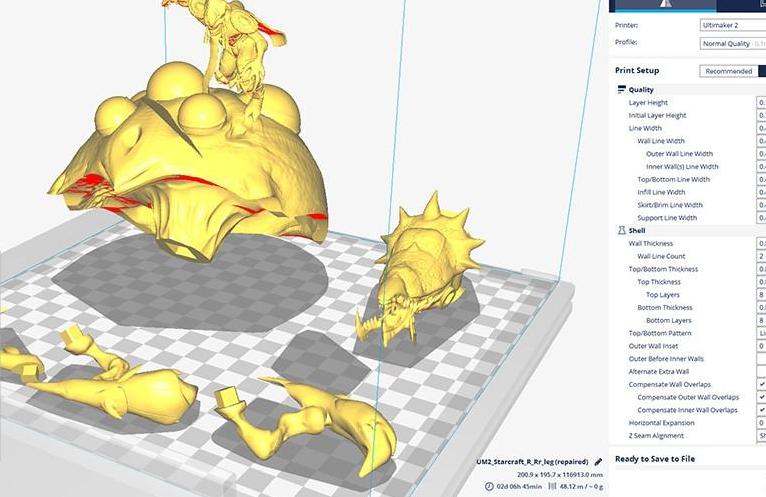The height and width of the screenshot is (497, 766).
Task: Click the clock icon beside print time
Action: (x=489, y=486)
